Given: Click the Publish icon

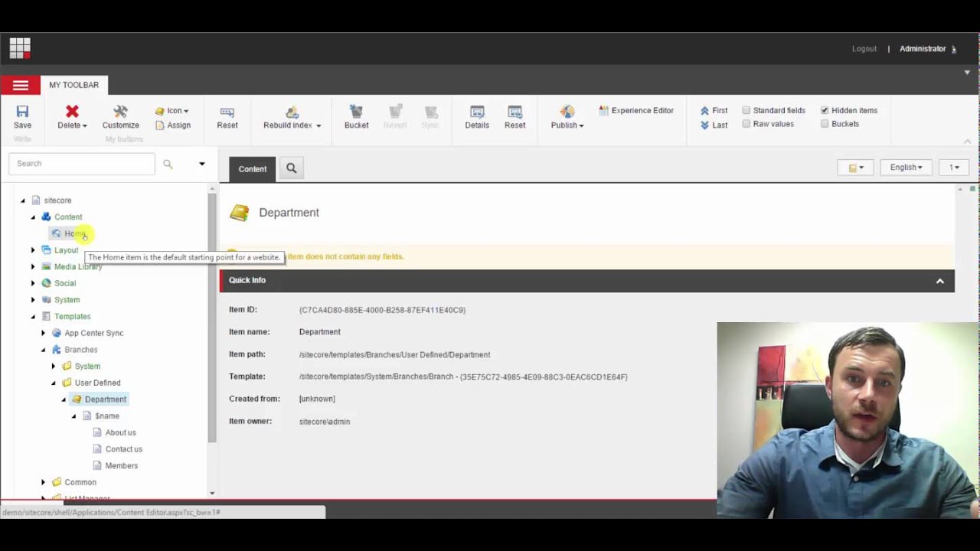Looking at the screenshot, I should 567,112.
